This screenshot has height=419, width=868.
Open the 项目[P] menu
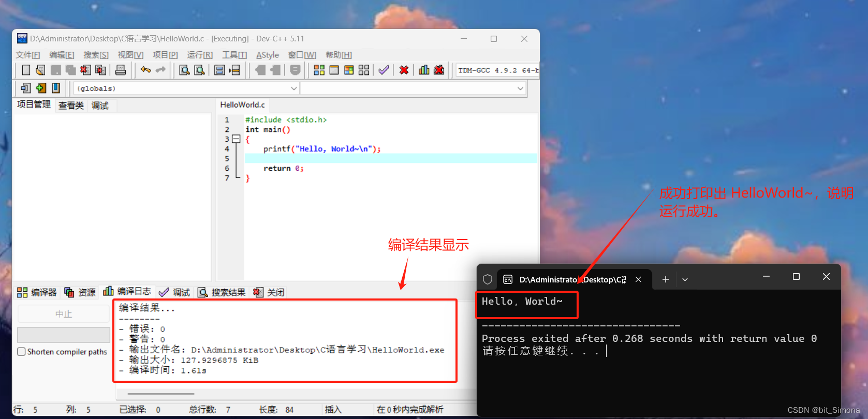[165, 55]
